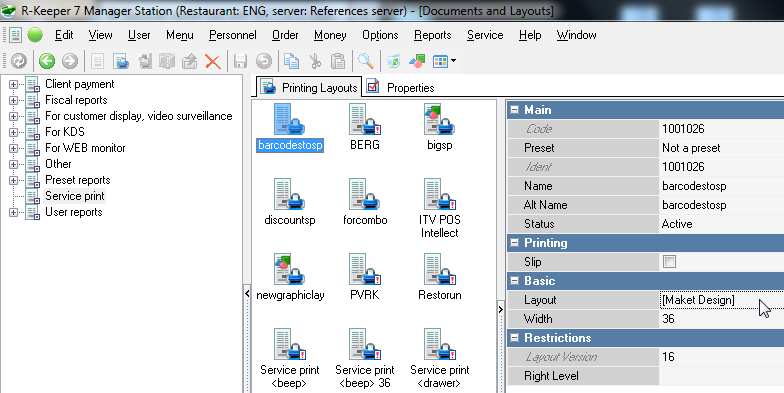Click the blank document toolbar icon

click(98, 62)
